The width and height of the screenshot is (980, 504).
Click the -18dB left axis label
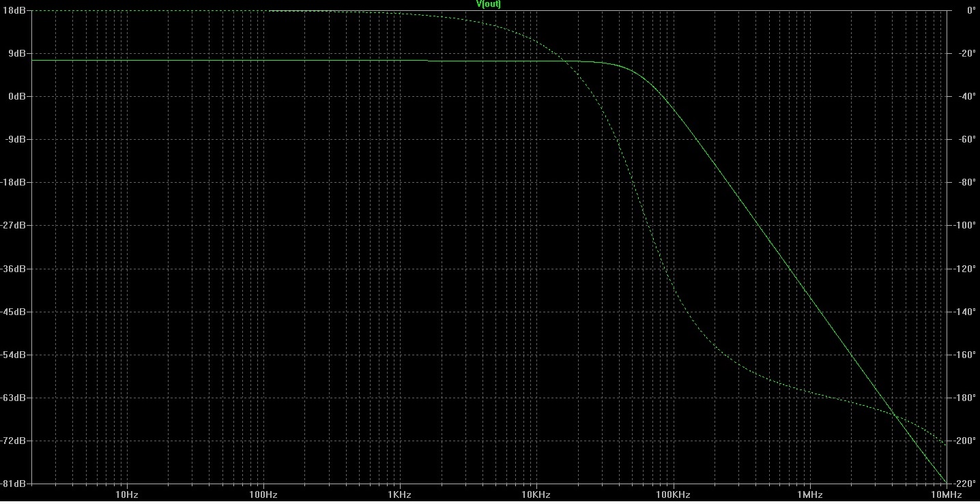(x=14, y=182)
